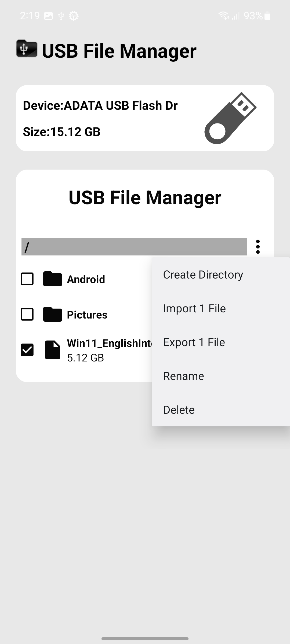Tap the Pictures folder icon
This screenshot has width=290, height=644.
pos(53,314)
